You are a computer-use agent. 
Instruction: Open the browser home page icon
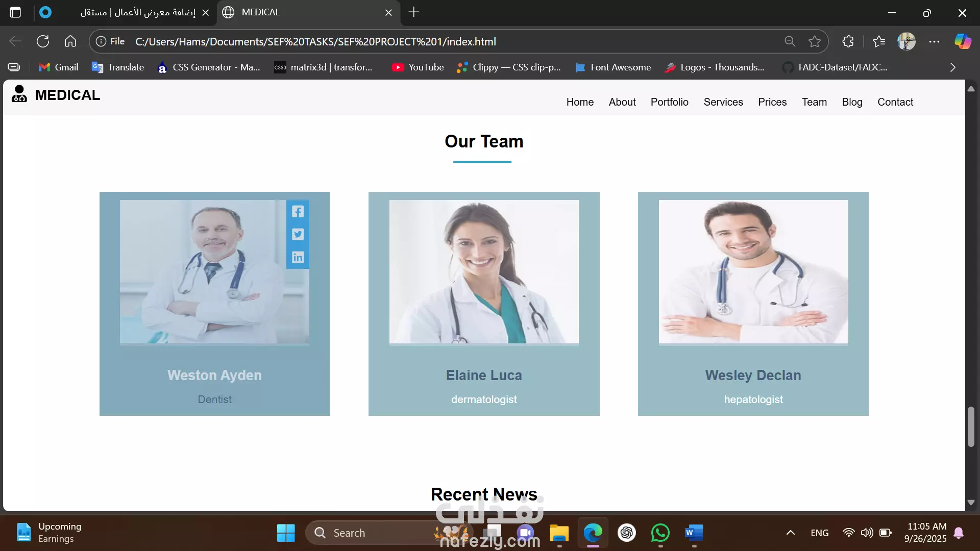click(x=70, y=41)
